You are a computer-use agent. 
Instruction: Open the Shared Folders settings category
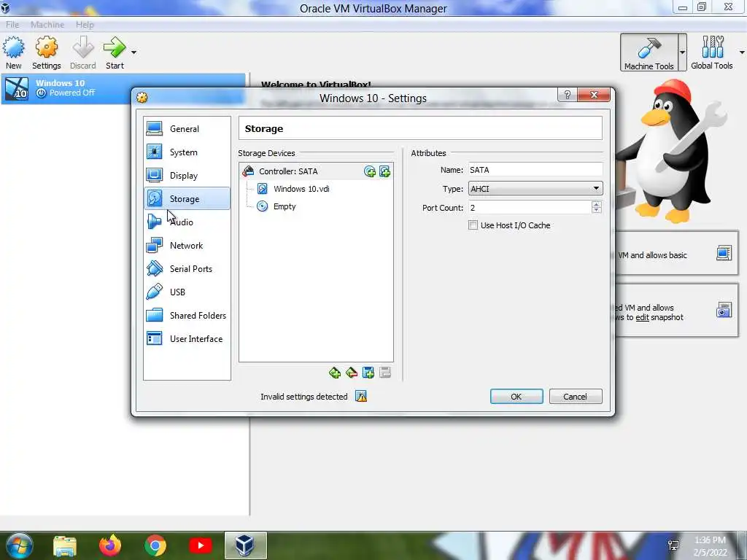[187, 315]
